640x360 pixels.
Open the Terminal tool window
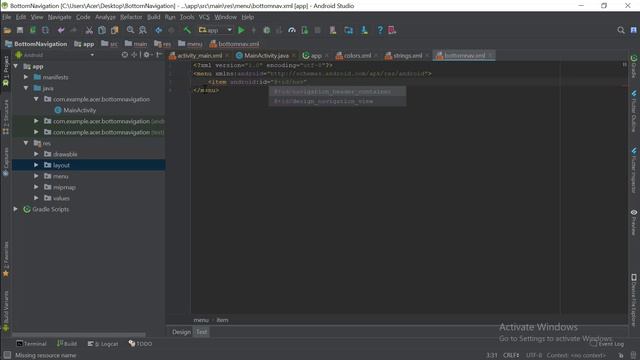click(31, 344)
